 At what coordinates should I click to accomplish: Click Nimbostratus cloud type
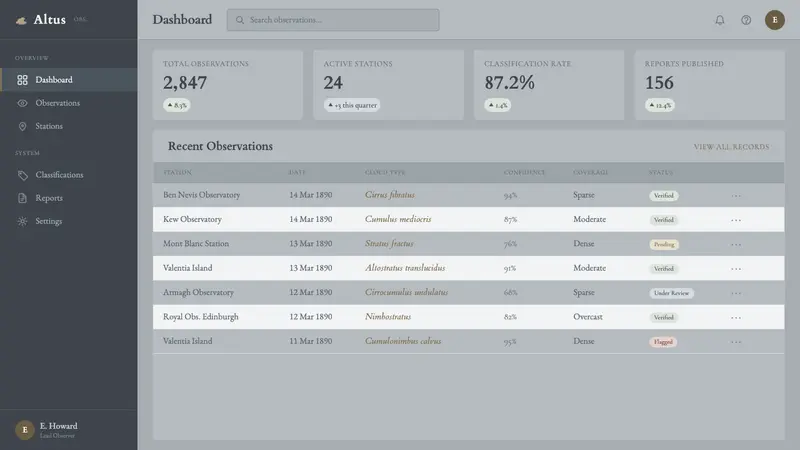tap(388, 317)
